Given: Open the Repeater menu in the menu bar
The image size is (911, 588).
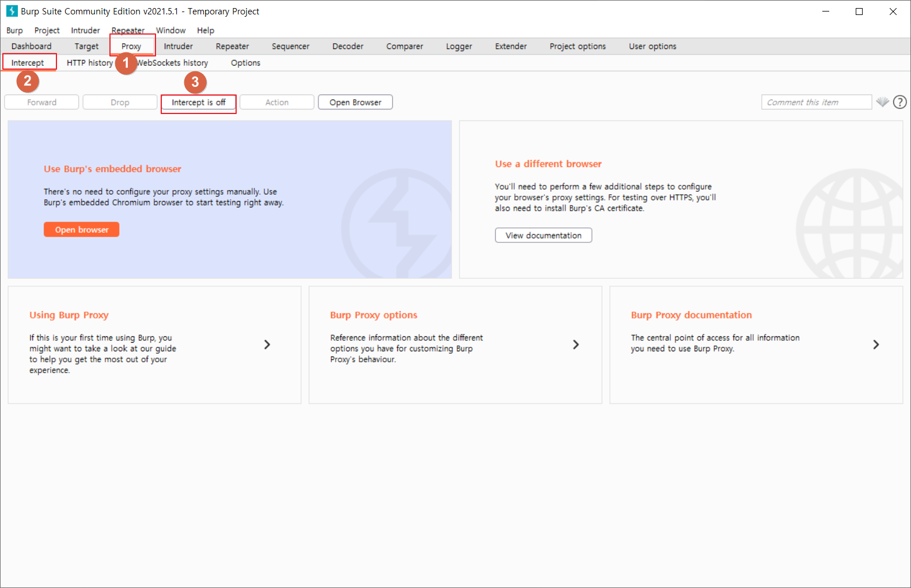Looking at the screenshot, I should pos(128,31).
